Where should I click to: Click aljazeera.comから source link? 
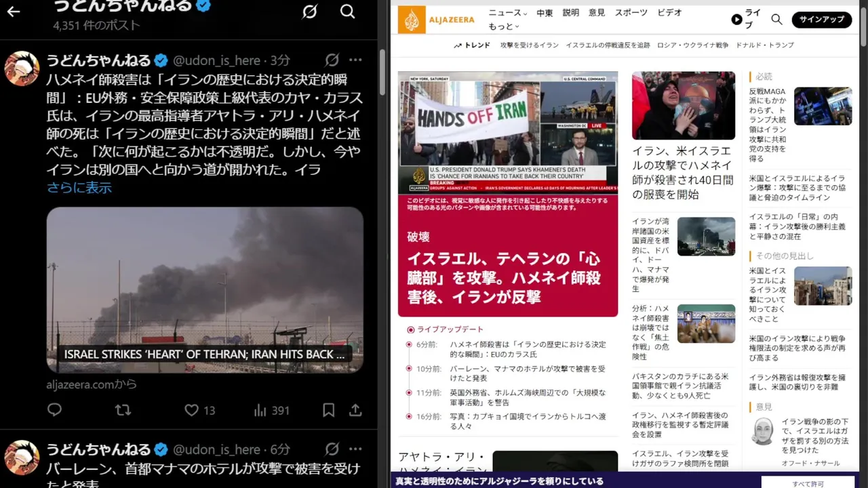tap(92, 384)
